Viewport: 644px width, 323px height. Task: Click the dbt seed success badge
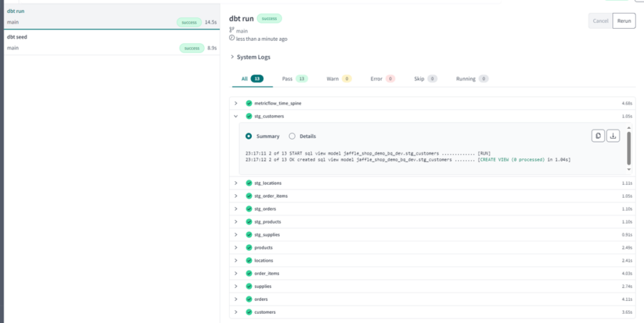[x=192, y=48]
